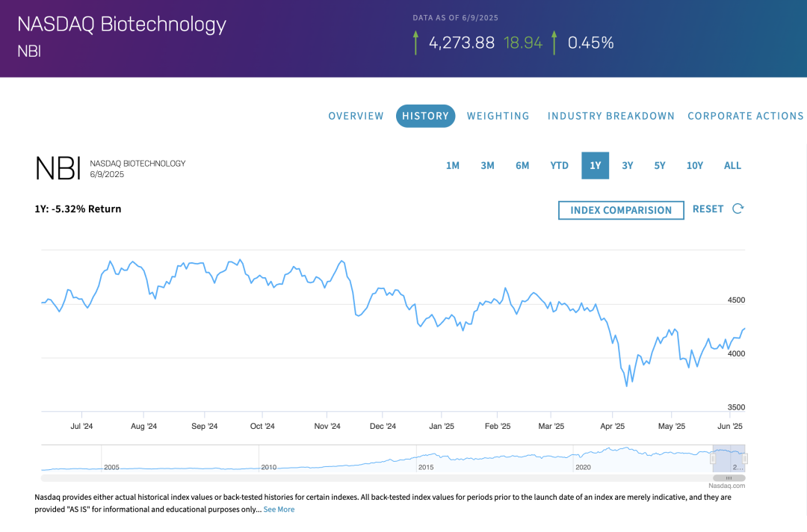Pick the 5Y time range
807x532 pixels.
pyautogui.click(x=660, y=166)
